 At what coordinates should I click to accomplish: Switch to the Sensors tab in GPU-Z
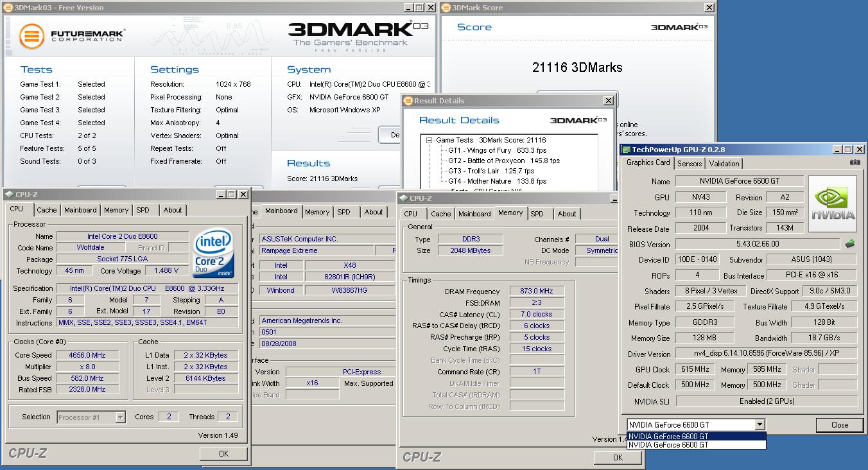(x=690, y=164)
